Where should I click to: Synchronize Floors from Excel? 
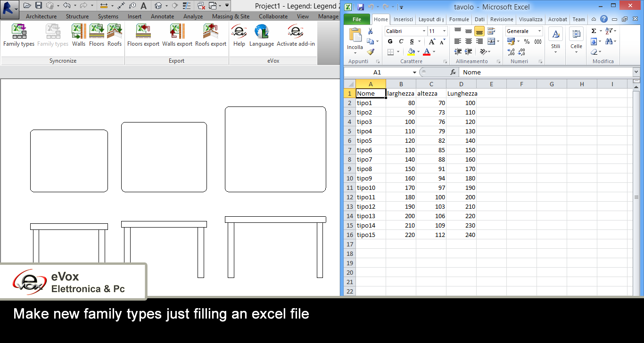point(97,35)
